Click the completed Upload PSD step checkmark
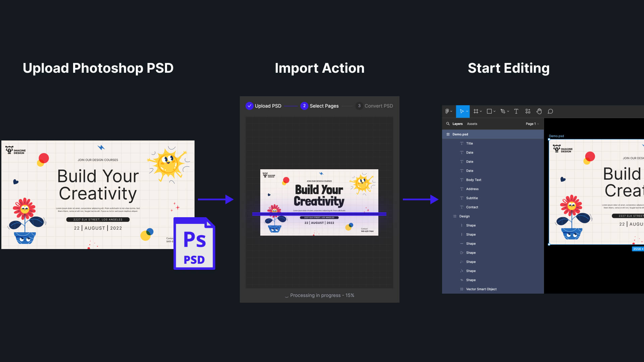Screen dimensions: 644x362 pyautogui.click(x=249, y=106)
